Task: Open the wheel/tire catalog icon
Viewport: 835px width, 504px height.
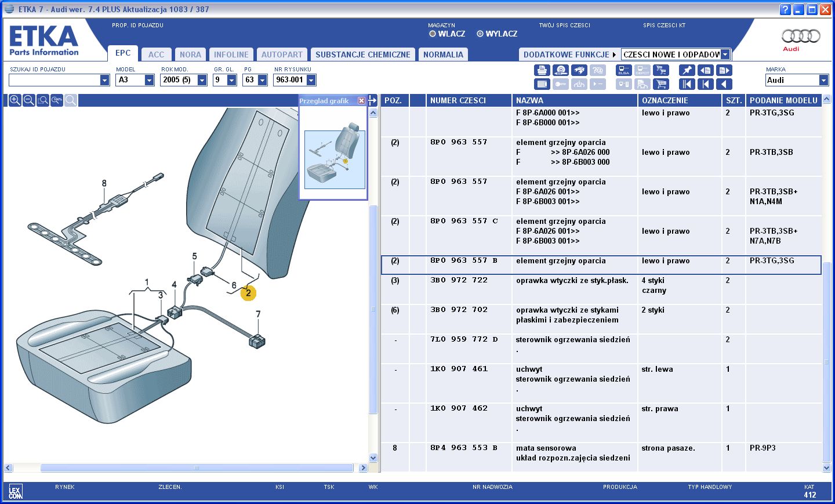Action: pos(560,70)
